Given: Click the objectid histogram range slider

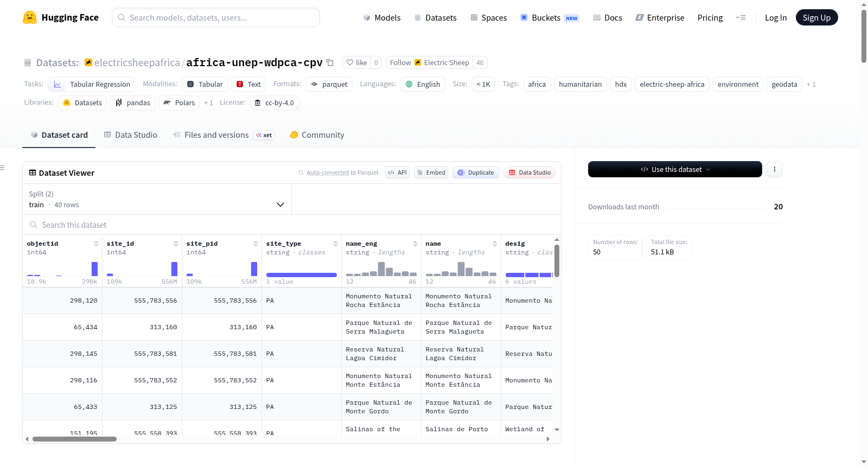Looking at the screenshot, I should (62, 268).
